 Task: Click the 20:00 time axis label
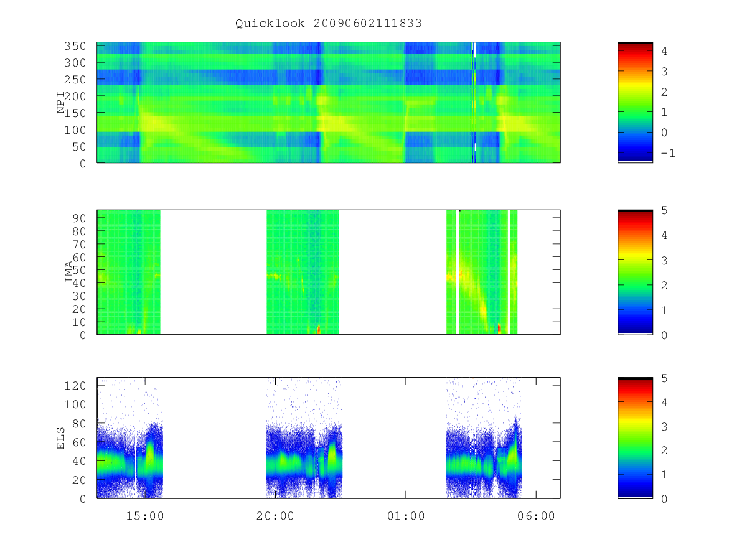(x=275, y=516)
